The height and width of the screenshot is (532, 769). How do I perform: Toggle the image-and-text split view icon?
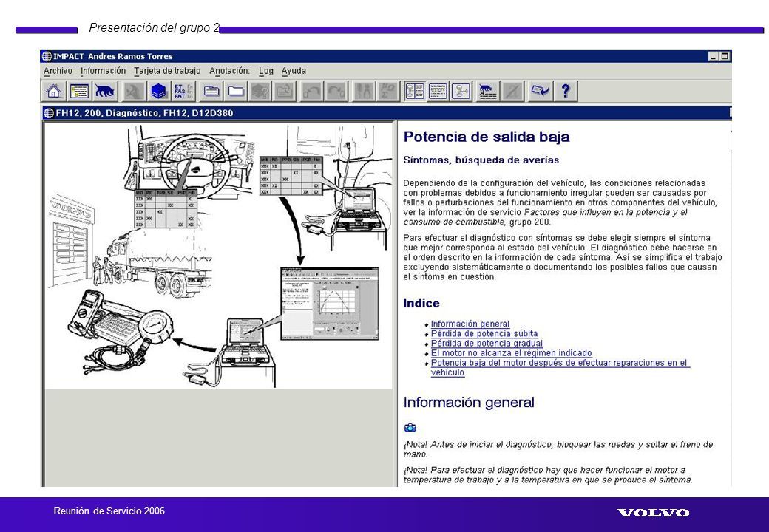tap(414, 91)
